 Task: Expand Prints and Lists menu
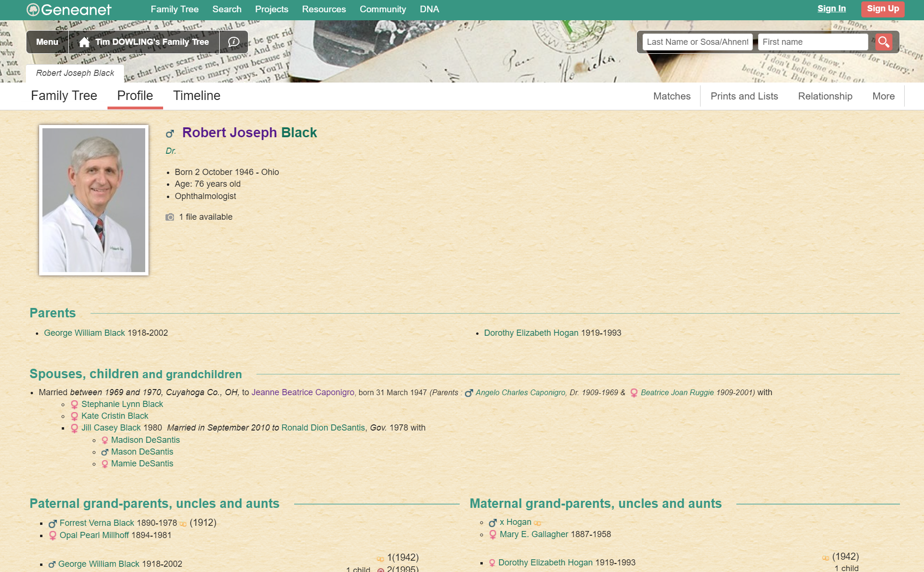point(744,96)
